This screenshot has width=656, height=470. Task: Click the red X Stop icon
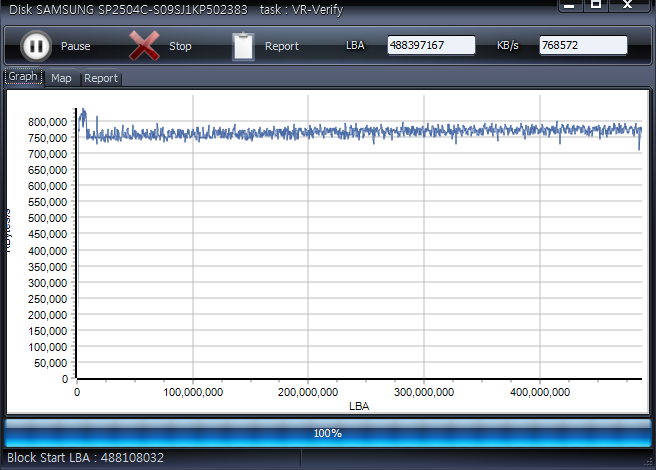tap(144, 46)
